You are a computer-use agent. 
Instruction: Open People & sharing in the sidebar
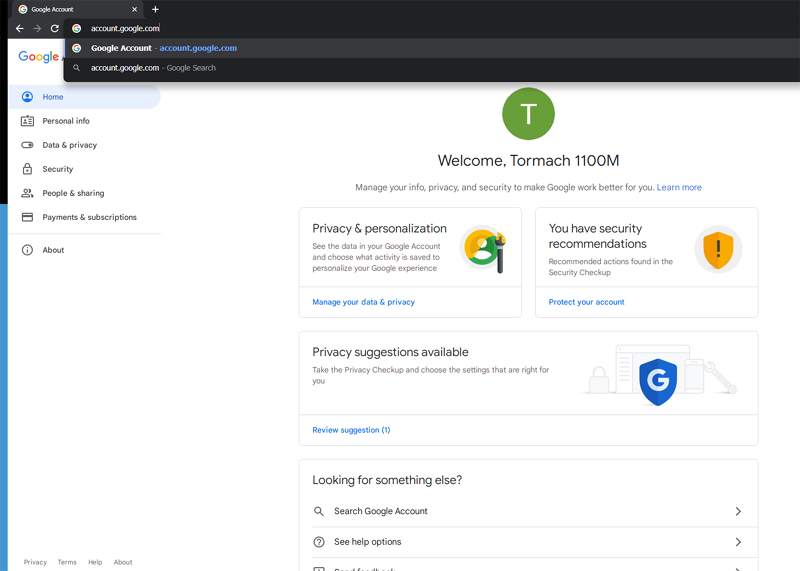[x=85, y=193]
